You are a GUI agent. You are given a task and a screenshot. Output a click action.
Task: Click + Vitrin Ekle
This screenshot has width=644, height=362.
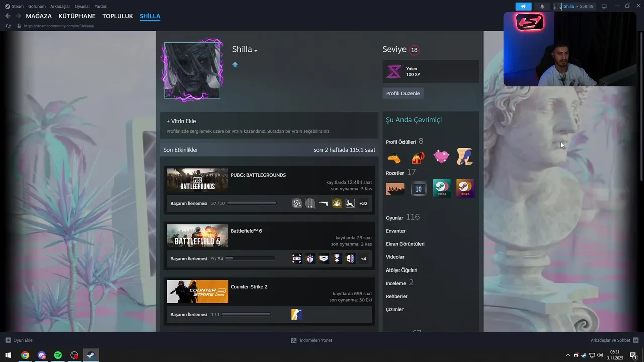coord(181,121)
